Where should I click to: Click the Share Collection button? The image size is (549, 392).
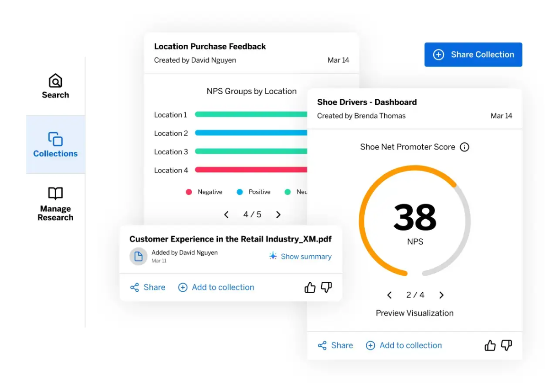click(473, 54)
